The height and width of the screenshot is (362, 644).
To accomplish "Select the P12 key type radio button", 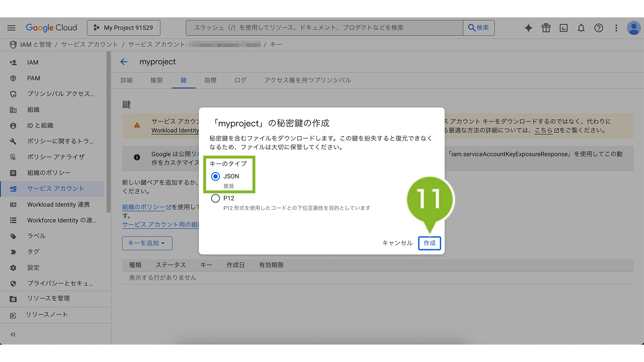I will pos(216,198).
